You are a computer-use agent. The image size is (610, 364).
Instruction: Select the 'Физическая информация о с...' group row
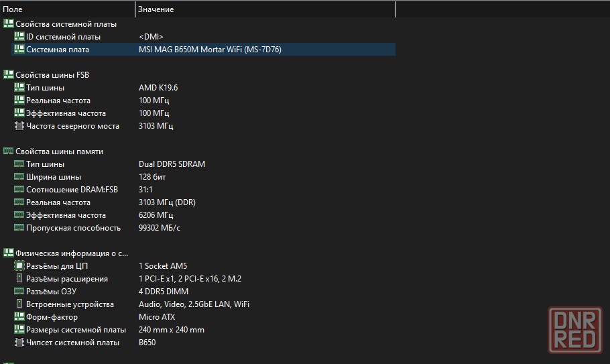tap(71, 253)
